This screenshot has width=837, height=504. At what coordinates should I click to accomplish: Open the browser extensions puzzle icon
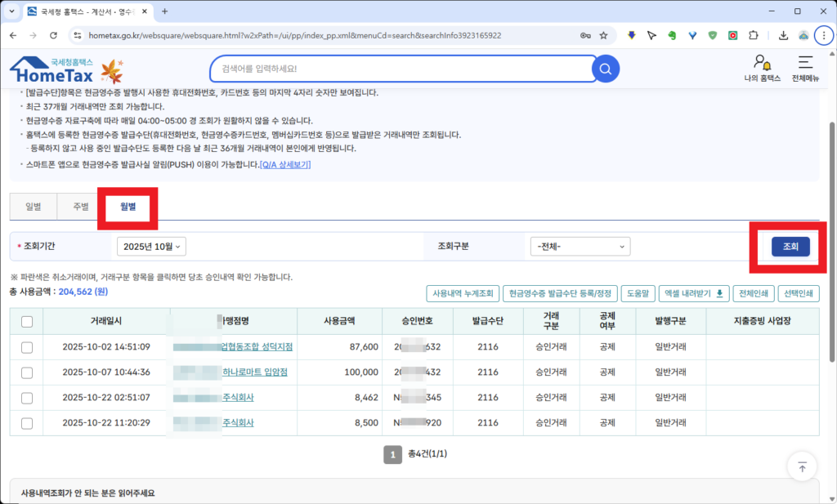[753, 36]
